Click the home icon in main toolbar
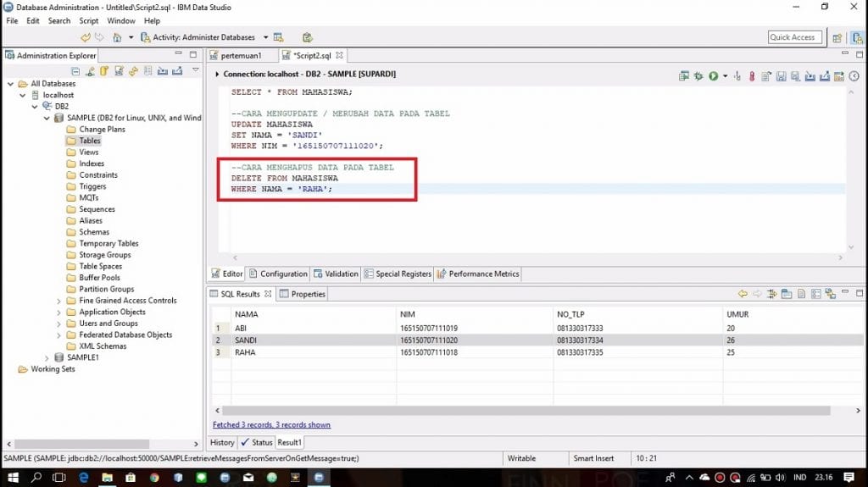Image resolution: width=868 pixels, height=487 pixels. [x=117, y=37]
